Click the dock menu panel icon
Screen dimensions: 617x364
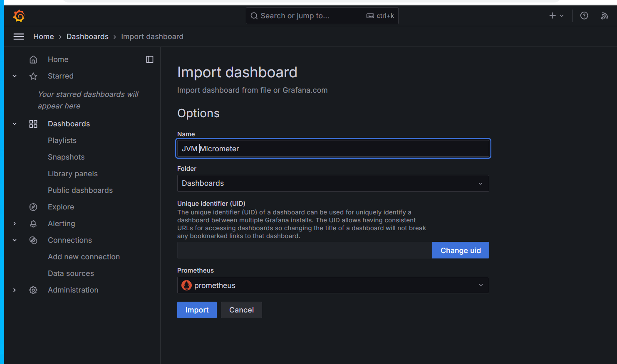150,59
